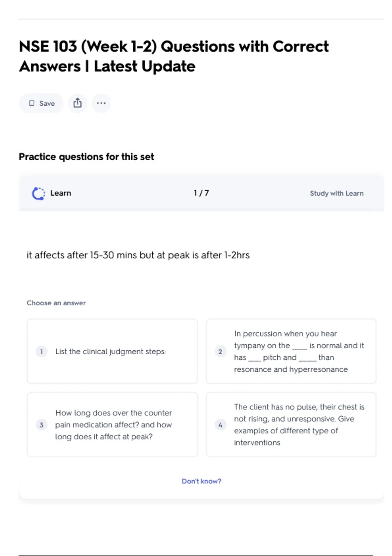Click the Study with Learn link
Screen dimensions: 392x556
pos(336,193)
